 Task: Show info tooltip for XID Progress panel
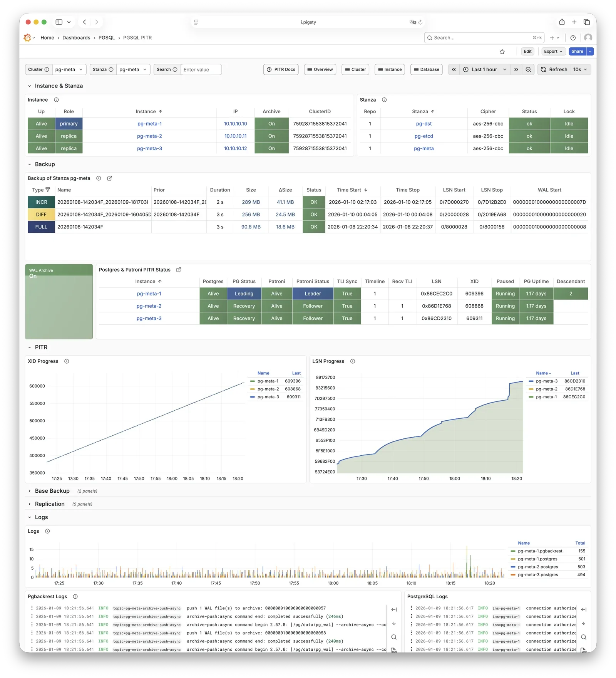(67, 361)
